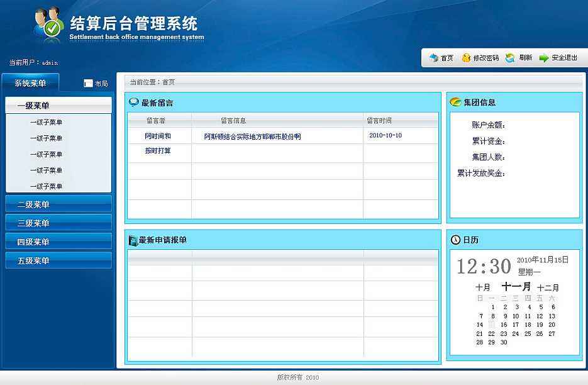The height and width of the screenshot is (385, 588).
Task: Select the 系统菜单 tab
Action: 30,83
